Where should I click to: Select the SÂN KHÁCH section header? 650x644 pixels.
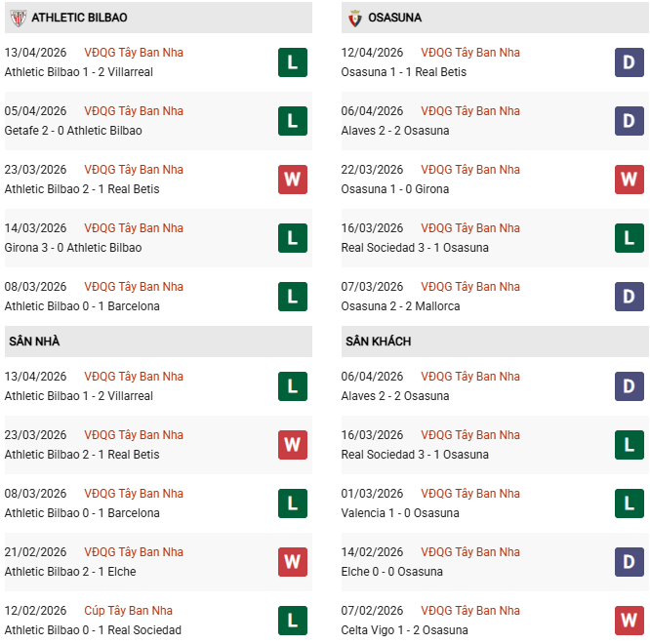coord(378,342)
